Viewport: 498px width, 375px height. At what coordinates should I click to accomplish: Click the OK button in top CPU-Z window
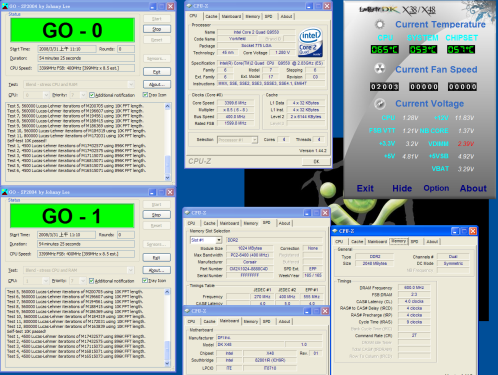point(316,161)
